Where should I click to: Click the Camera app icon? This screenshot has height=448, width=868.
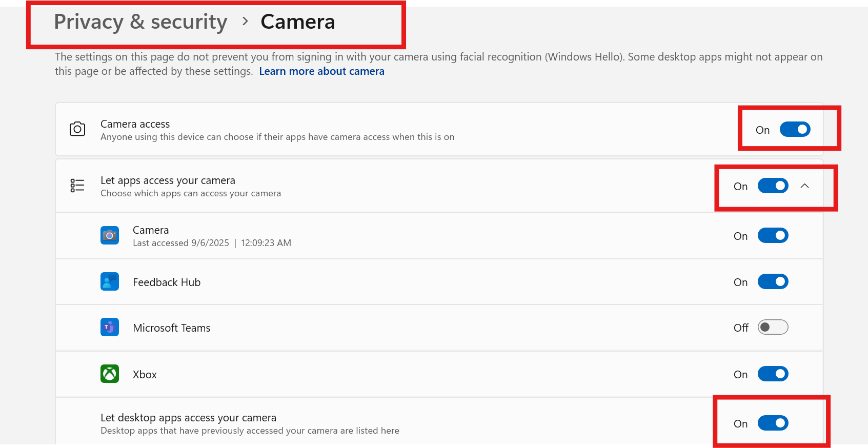[110, 235]
